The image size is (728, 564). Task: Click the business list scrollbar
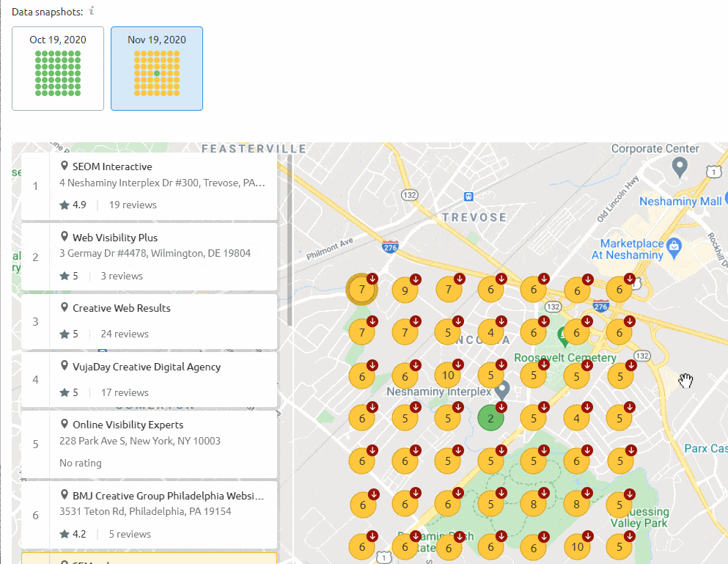[290, 242]
